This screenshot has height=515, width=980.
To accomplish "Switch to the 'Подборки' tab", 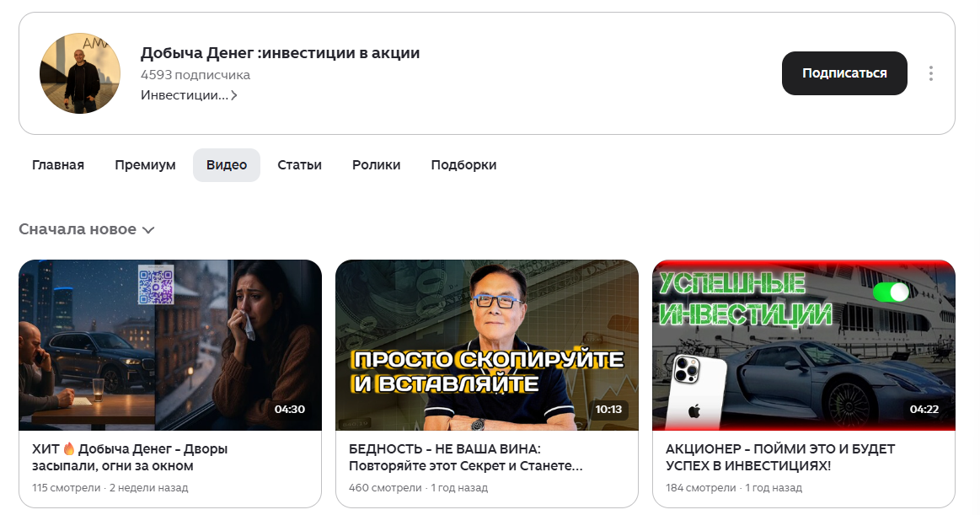I will tap(463, 165).
